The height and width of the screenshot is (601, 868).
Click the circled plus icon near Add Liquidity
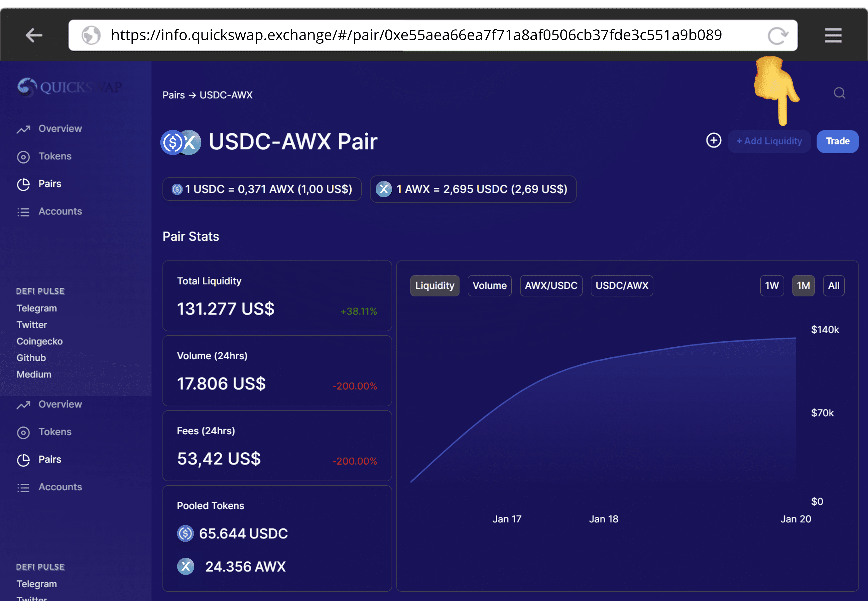(713, 140)
